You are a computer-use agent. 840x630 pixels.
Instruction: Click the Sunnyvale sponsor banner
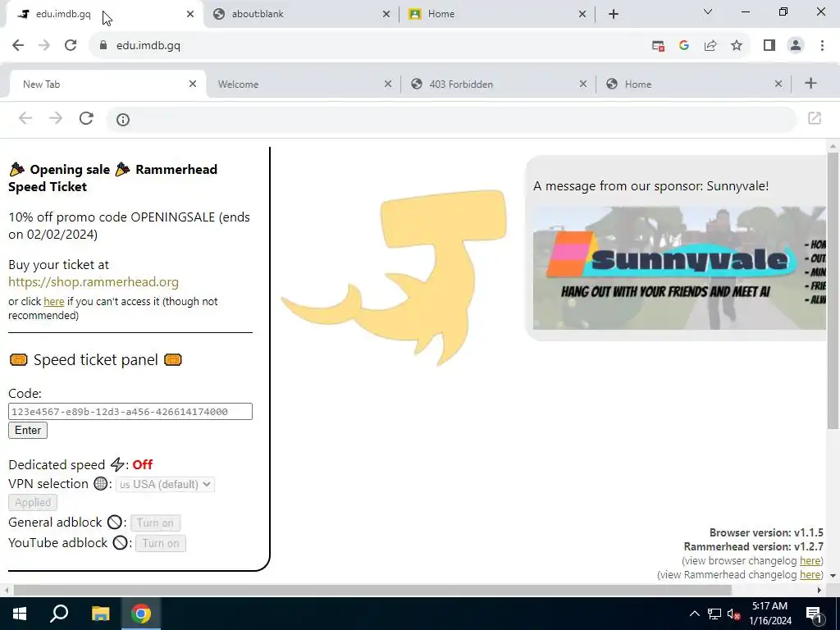[x=679, y=268]
